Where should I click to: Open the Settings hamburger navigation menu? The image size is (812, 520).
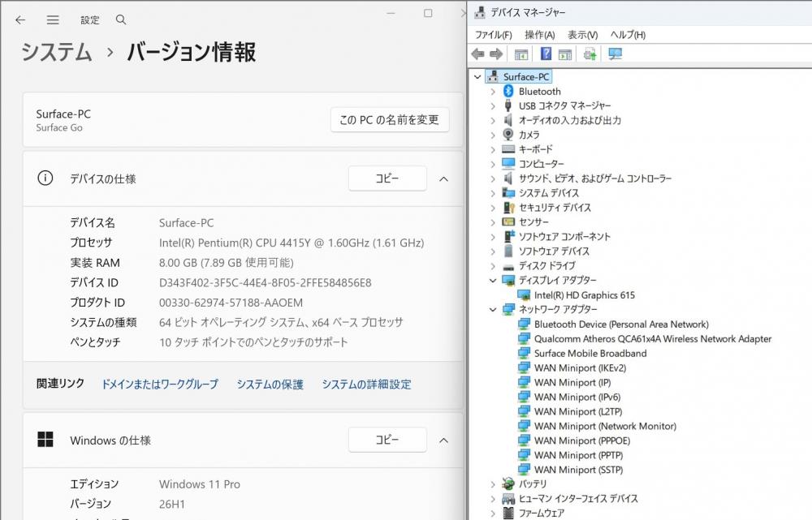tap(52, 19)
